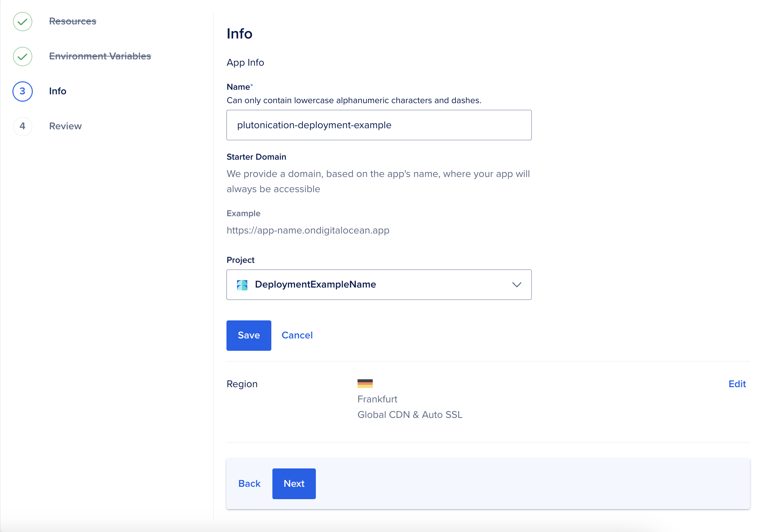Click the Cancel link
Image resolution: width=761 pixels, height=532 pixels.
(x=297, y=335)
